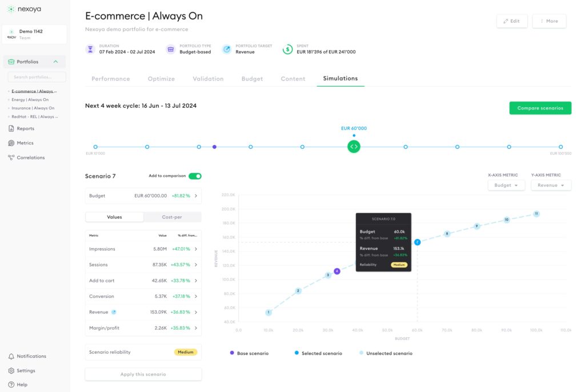Switch to the Cost-per view
This screenshot has height=392, width=585.
[172, 217]
